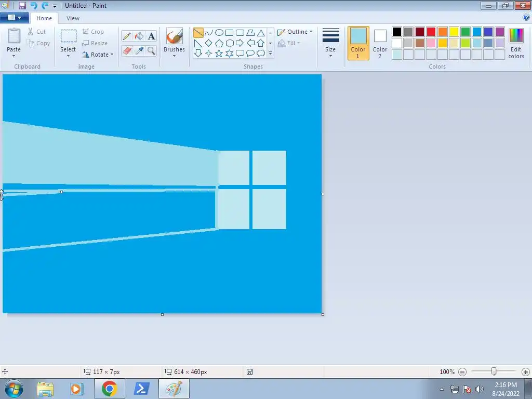The height and width of the screenshot is (399, 532).
Task: Switch to the View ribbon tab
Action: [73, 18]
